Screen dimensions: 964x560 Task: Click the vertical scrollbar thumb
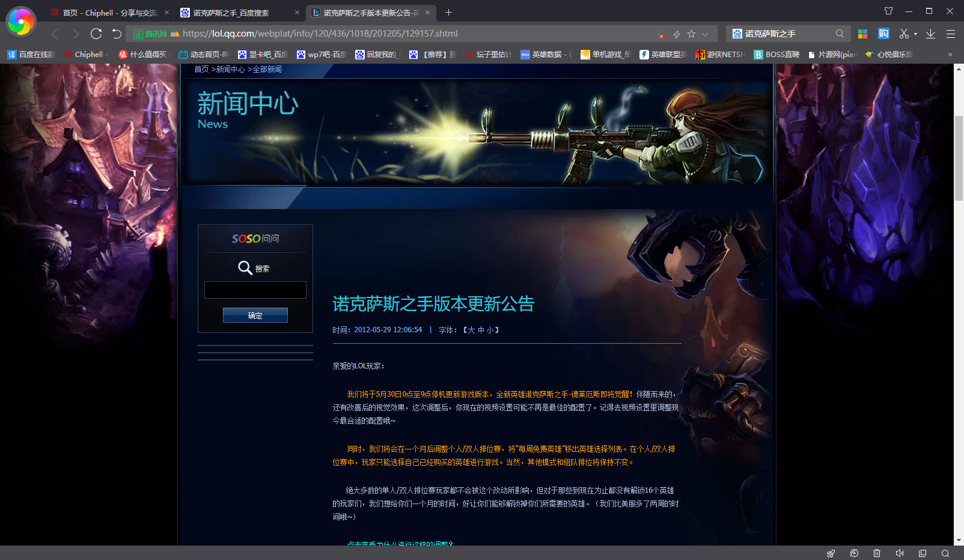[x=959, y=159]
